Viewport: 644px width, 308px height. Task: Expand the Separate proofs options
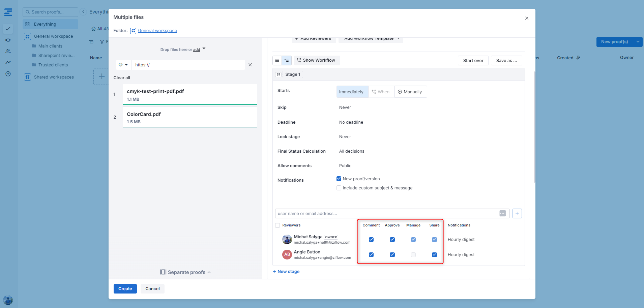tap(185, 272)
